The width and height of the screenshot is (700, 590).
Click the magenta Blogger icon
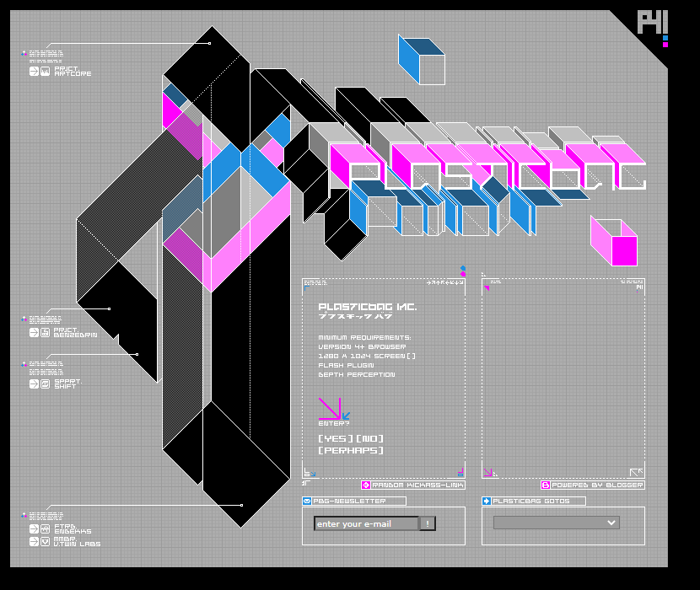coord(546,485)
